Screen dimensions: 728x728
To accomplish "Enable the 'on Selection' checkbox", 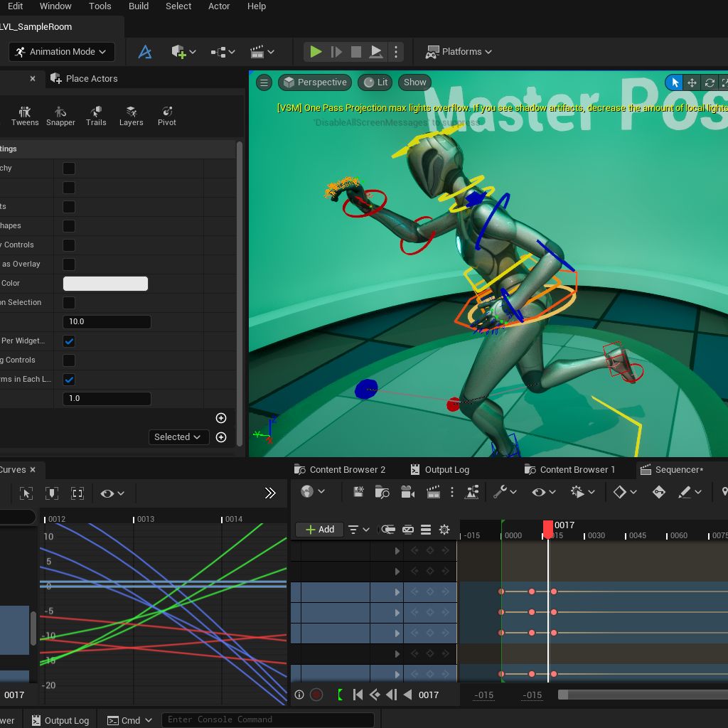I will tap(69, 303).
